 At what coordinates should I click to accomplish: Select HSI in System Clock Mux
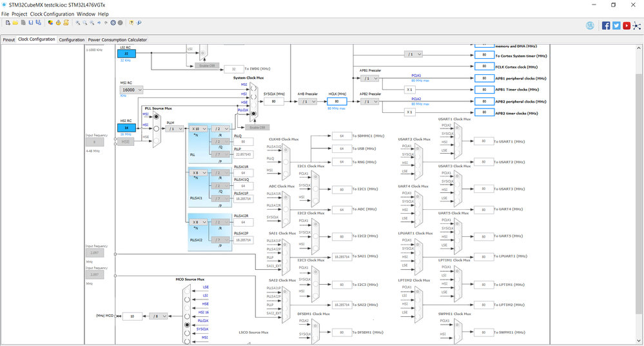pyautogui.click(x=253, y=97)
